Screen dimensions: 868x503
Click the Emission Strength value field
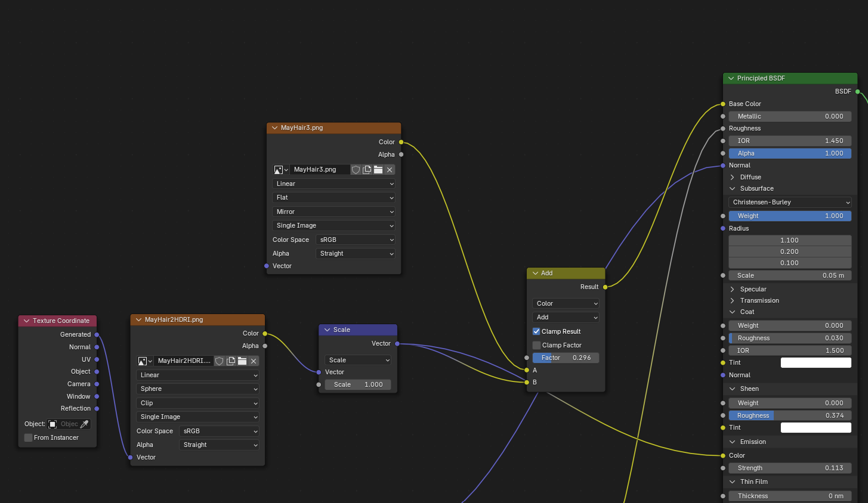click(789, 468)
